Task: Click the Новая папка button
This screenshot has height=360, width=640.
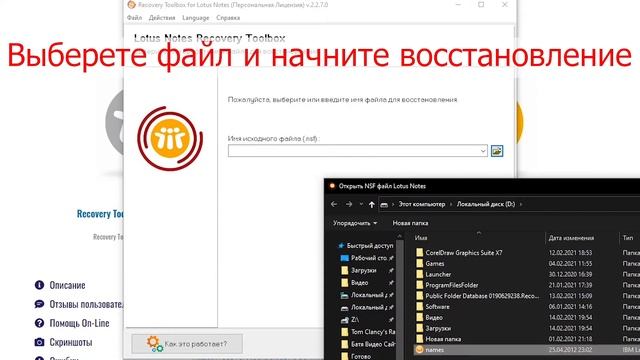Action: [x=410, y=223]
